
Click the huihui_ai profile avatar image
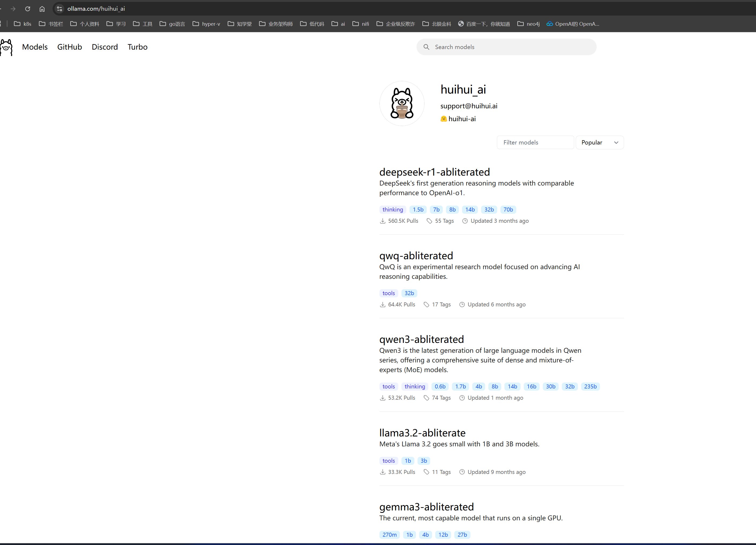click(402, 103)
